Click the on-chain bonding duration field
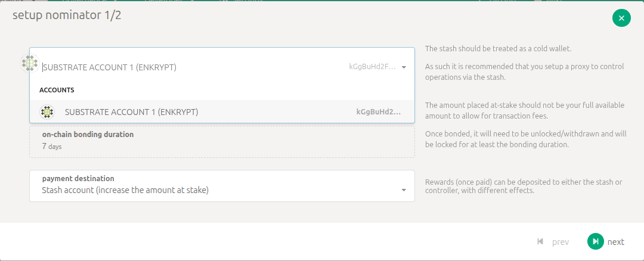This screenshot has width=644, height=261. pos(222,141)
